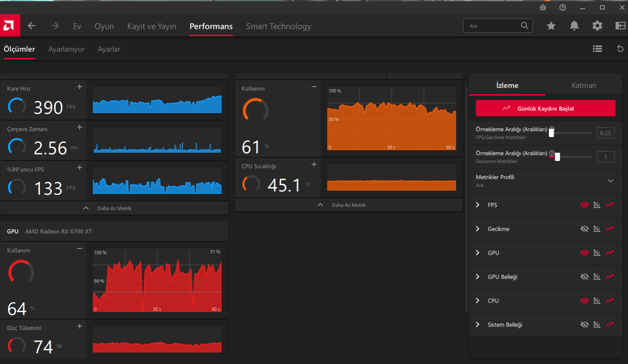Screen dimensions: 628x364
Task: Show GPU Belleği metrics with the eye icon
Action: (x=585, y=277)
